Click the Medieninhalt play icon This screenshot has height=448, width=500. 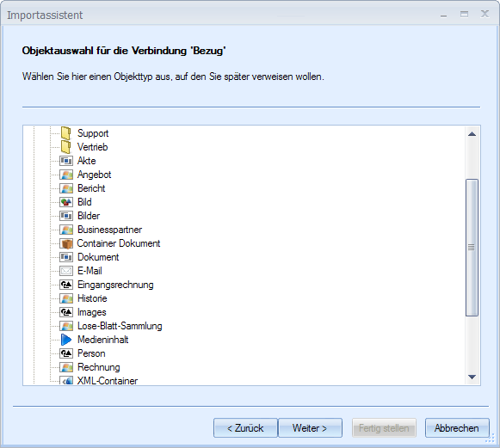tap(66, 340)
